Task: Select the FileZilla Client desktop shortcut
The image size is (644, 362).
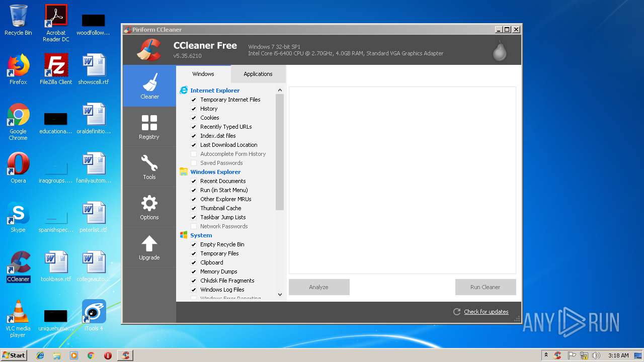Action: [x=56, y=69]
